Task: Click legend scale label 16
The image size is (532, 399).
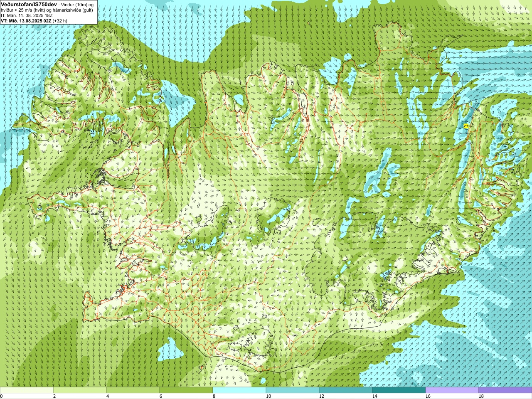Action: point(428,396)
